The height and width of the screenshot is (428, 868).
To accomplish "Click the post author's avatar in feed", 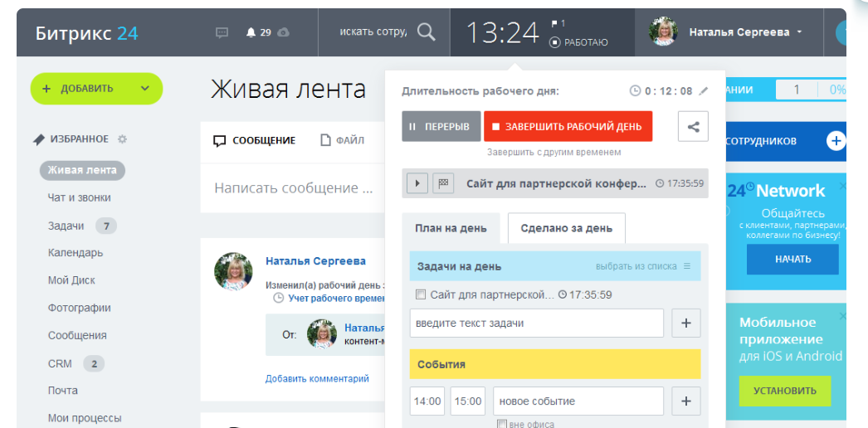I will click(x=233, y=271).
